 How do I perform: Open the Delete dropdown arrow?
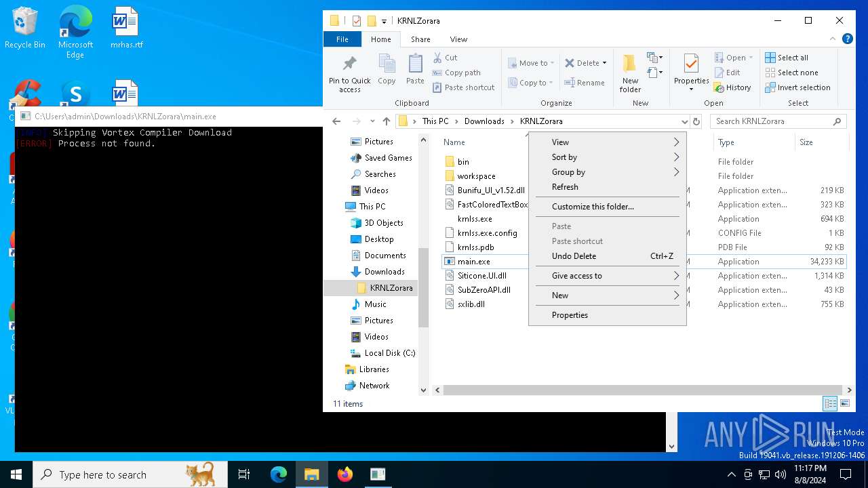(604, 63)
